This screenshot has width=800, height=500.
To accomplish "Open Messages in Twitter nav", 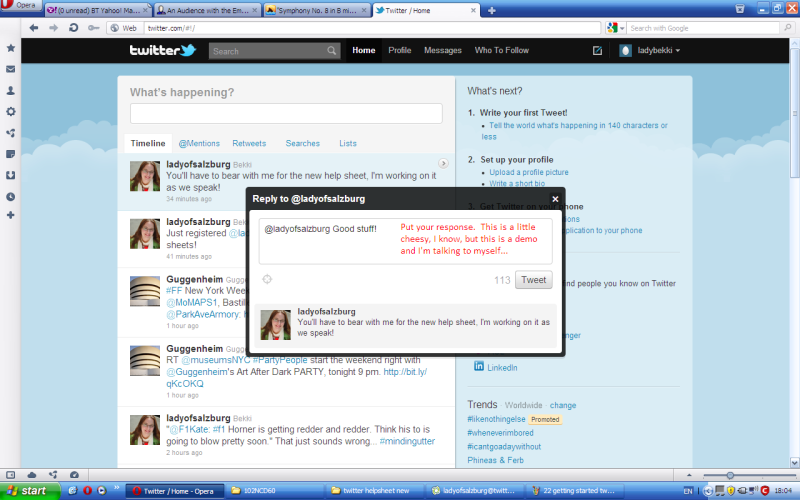I will tap(443, 51).
